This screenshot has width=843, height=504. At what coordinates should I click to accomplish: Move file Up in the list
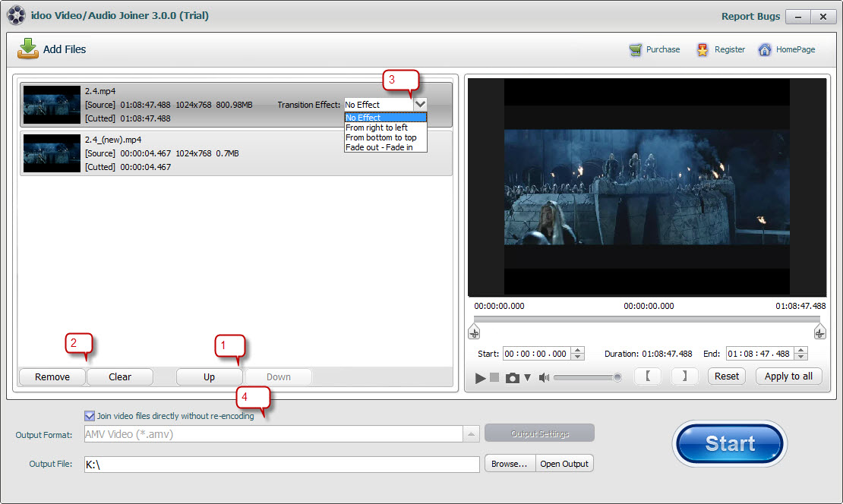(209, 377)
